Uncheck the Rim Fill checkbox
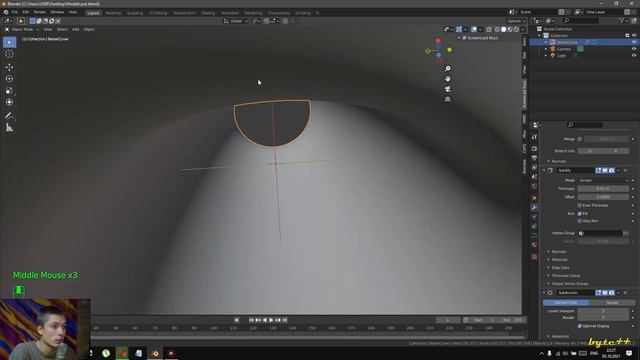Viewport: 640px width, 360px height. coord(580,213)
